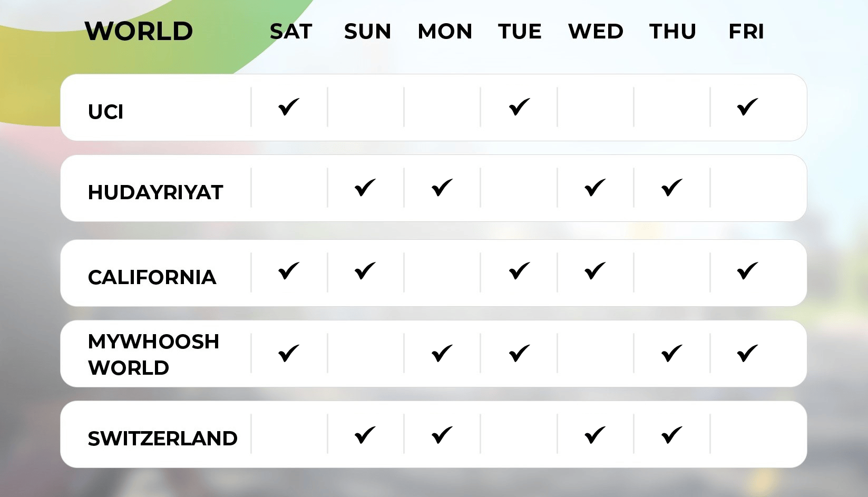This screenshot has height=497, width=868.
Task: Toggle Switzerland Sunday check
Action: (365, 435)
